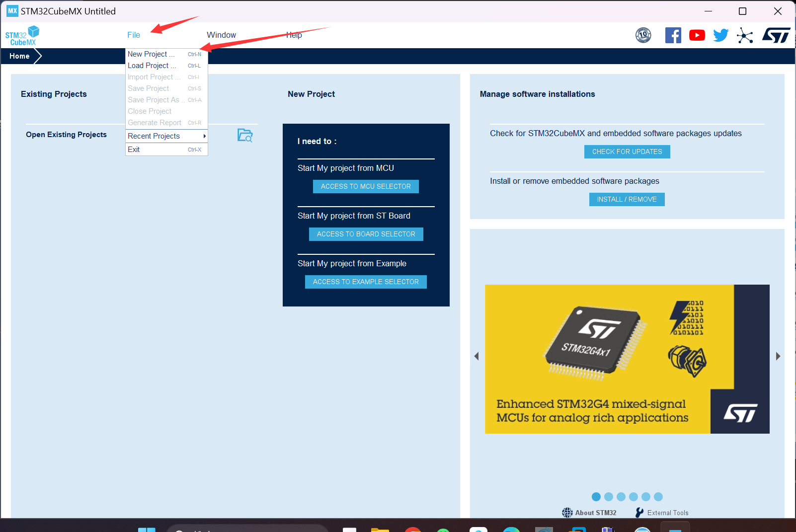Show next banner with right arrow

coord(778,356)
